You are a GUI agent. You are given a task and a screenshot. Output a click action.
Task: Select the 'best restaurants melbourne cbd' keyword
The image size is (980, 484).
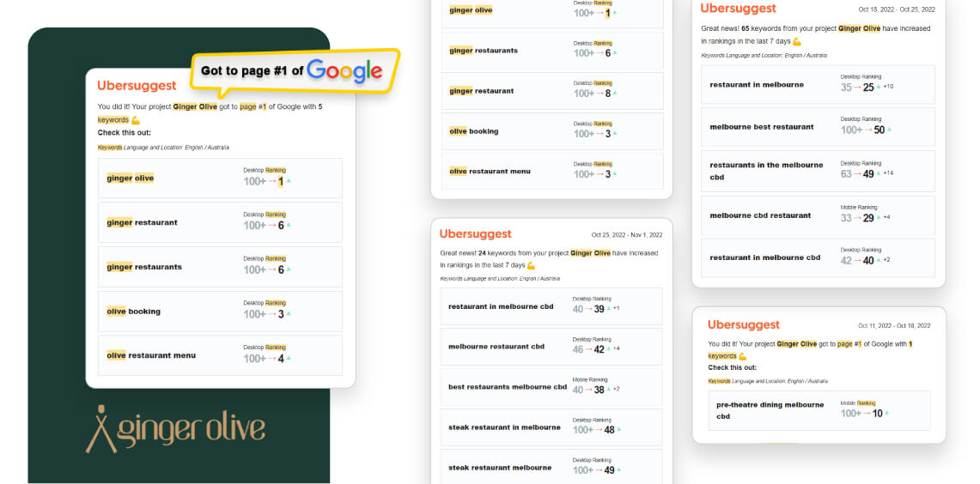508,386
